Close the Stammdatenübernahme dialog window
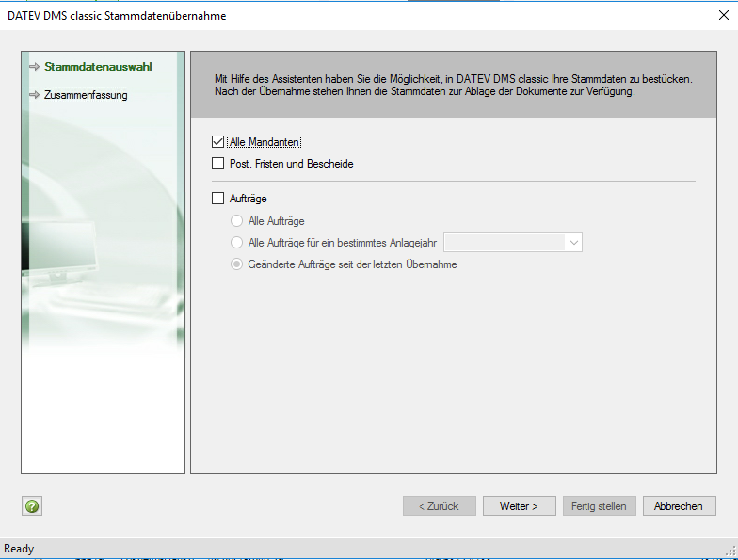Screen dimensions: 738x560 [724, 15]
